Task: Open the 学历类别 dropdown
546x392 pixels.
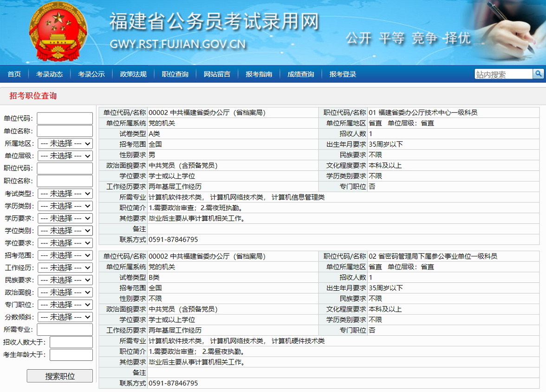Action: click(x=65, y=206)
